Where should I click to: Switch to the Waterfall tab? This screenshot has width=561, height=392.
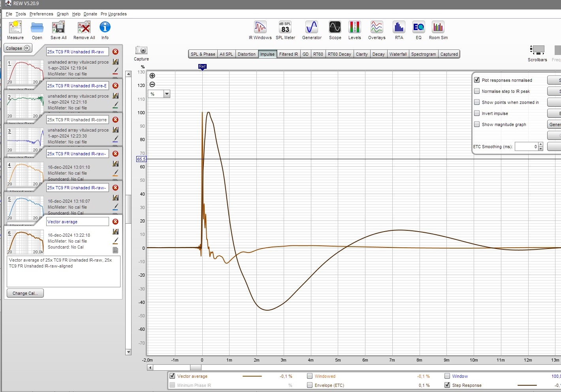(x=398, y=54)
